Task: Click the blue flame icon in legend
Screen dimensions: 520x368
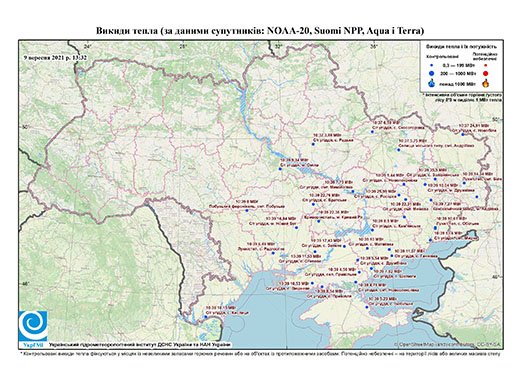Action: (432, 83)
